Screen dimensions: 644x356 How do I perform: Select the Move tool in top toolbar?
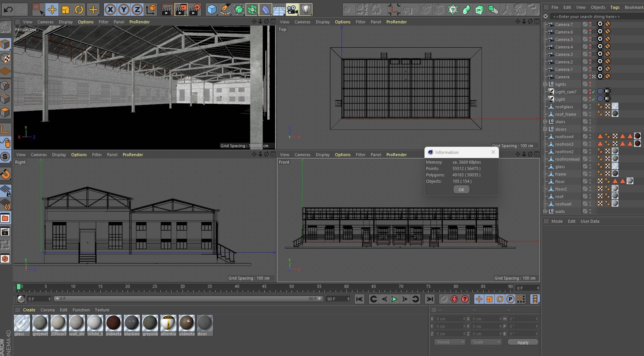(x=52, y=10)
